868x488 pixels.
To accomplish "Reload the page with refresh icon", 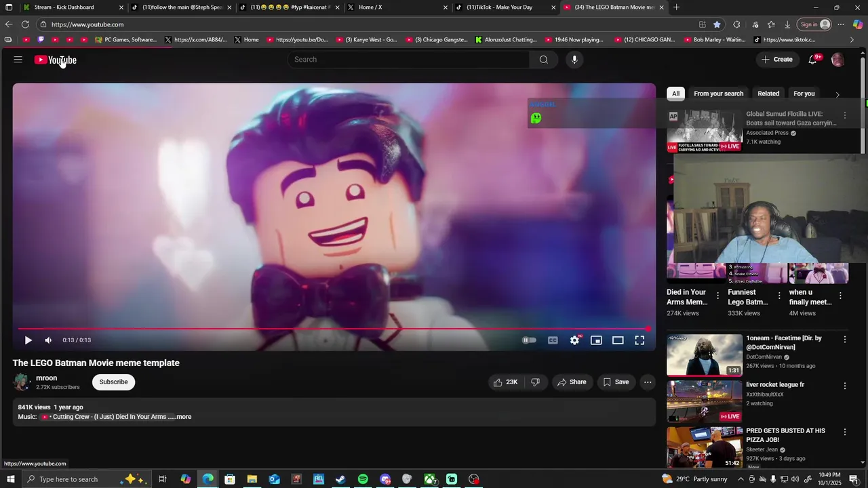I will click(25, 24).
